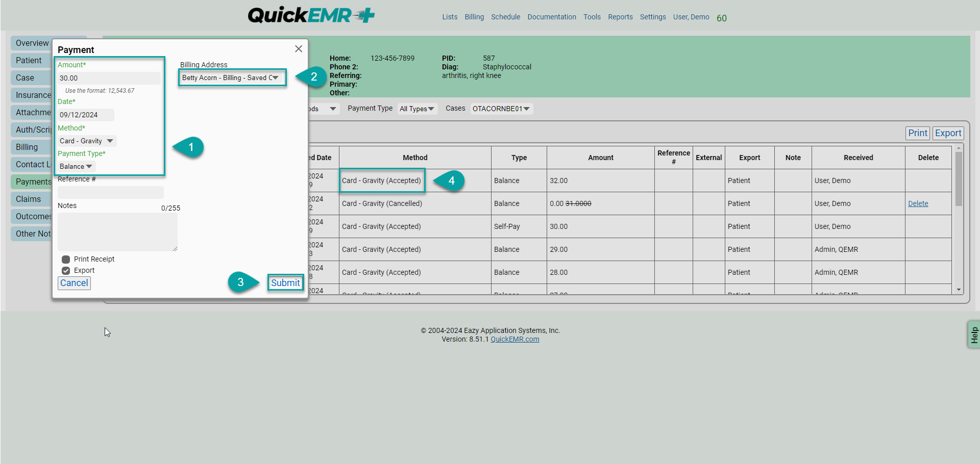980x464 pixels.
Task: Click the 28.00 amount cell
Action: click(601, 272)
